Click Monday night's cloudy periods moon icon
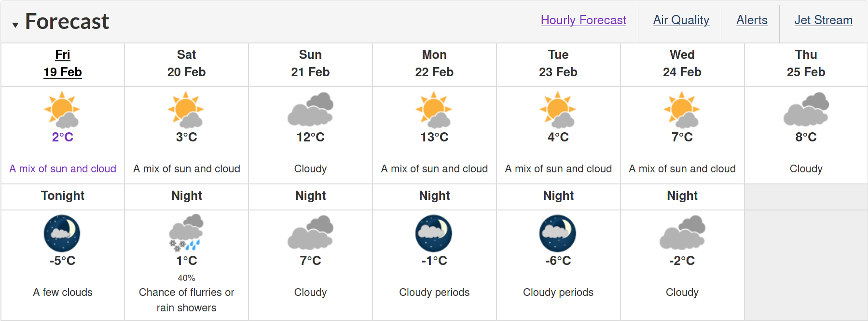The width and height of the screenshot is (868, 321). pos(434,233)
